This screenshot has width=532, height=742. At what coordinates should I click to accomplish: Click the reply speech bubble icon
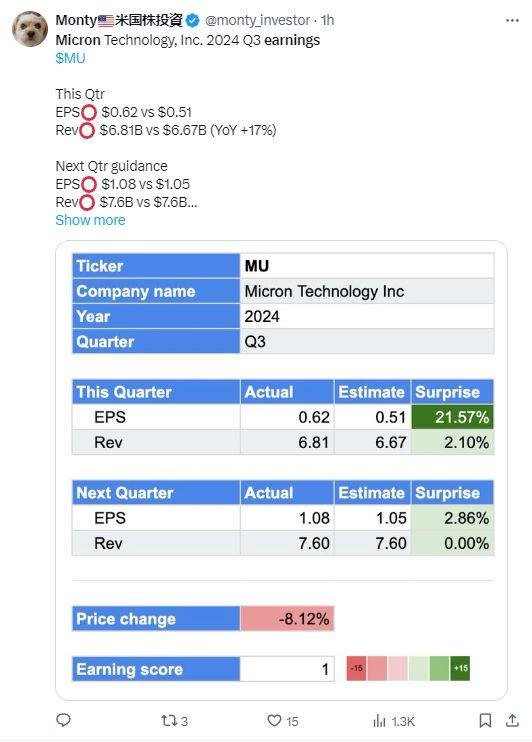(63, 720)
